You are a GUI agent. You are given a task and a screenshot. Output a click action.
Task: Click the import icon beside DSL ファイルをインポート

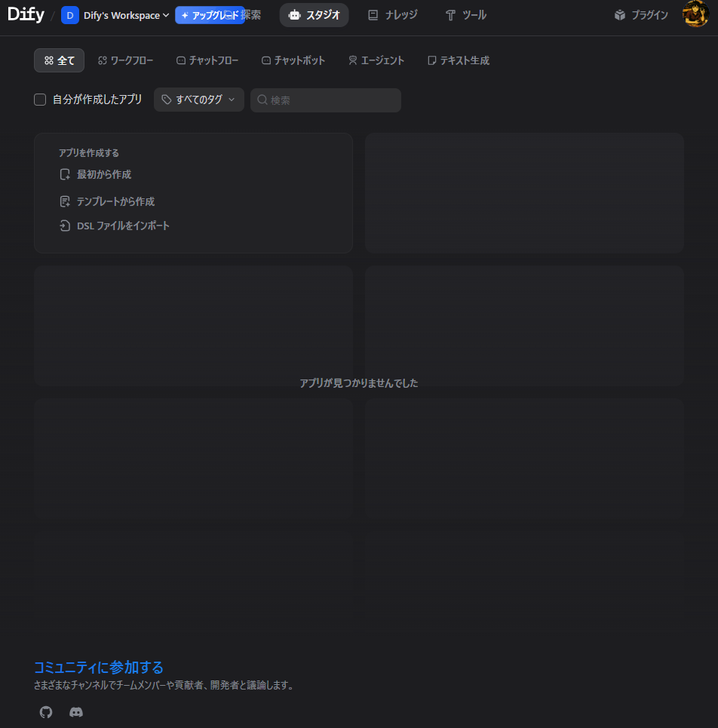tap(65, 226)
